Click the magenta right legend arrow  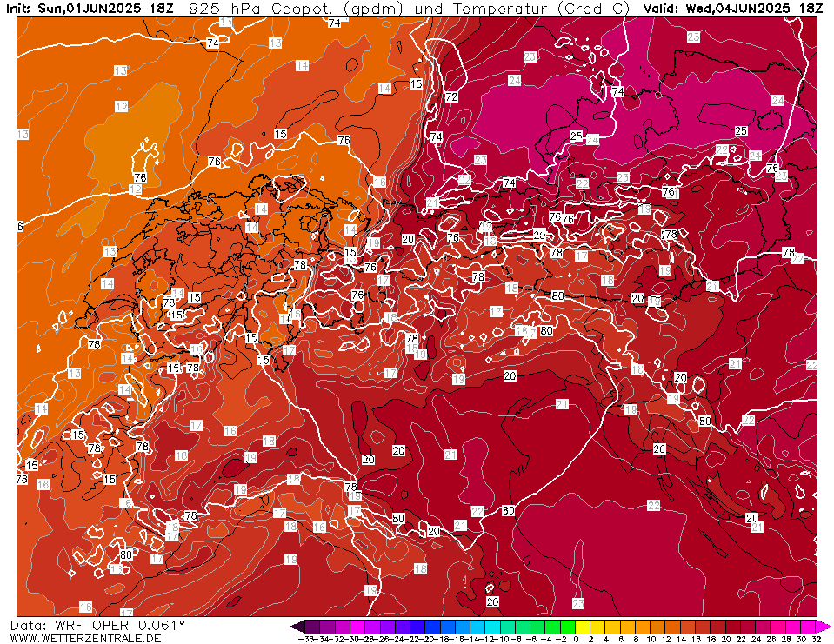(824, 627)
